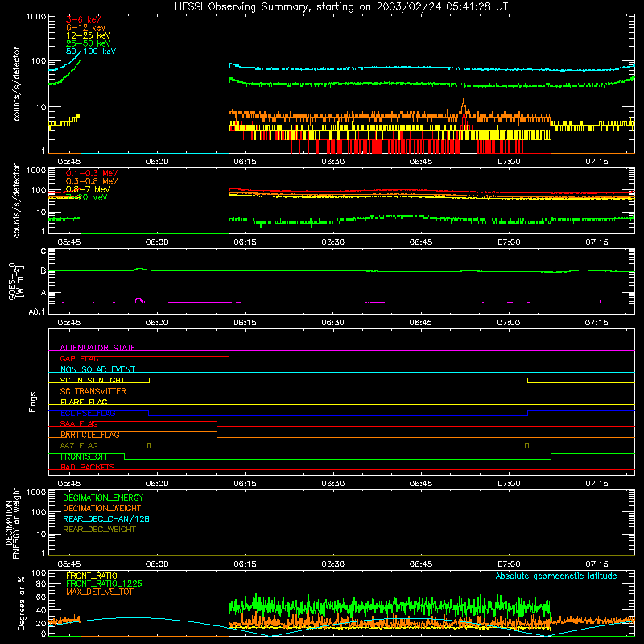The image size is (644, 644).
Task: Click the green 7-20 MeV legend label
Action: pyautogui.click(x=86, y=197)
